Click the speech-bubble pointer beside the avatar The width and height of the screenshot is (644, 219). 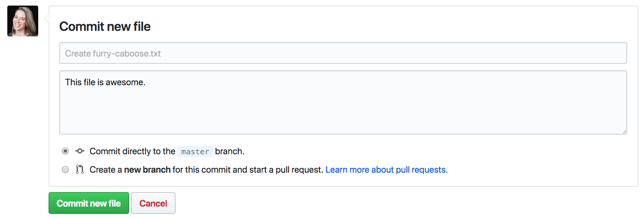click(x=47, y=19)
